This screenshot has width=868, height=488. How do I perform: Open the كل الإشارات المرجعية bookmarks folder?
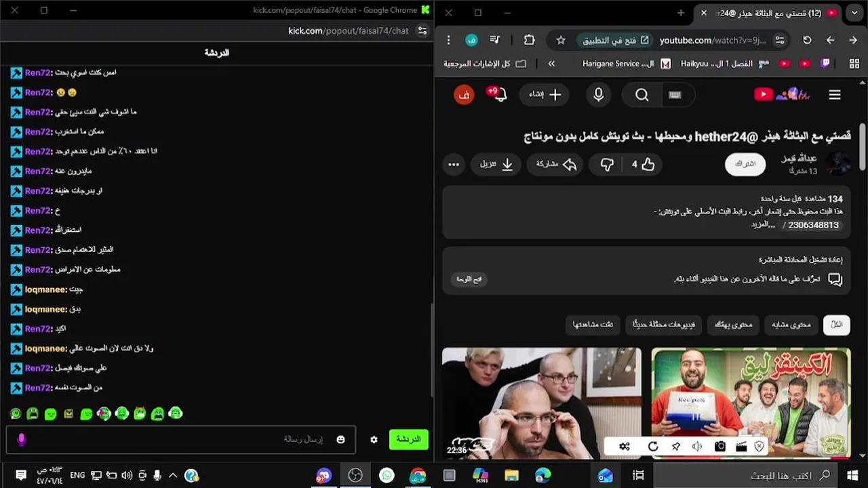485,64
